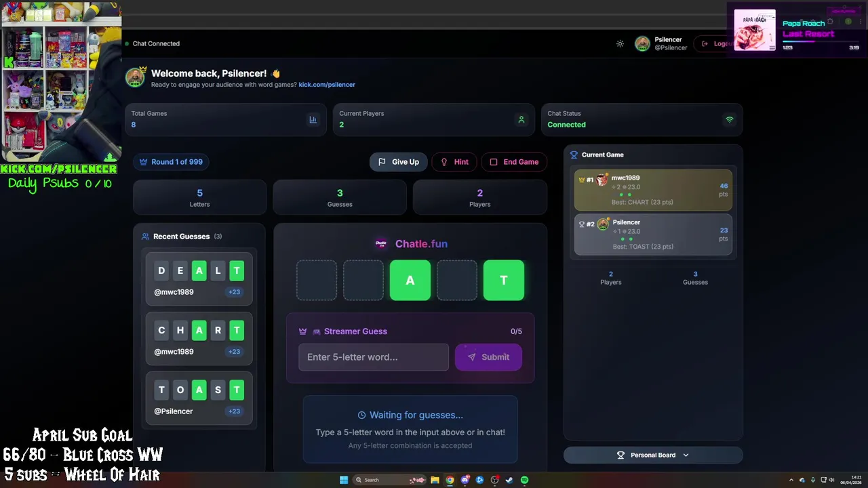
Task: Click the clock icon in Waiting for guesses
Action: [x=361, y=415]
